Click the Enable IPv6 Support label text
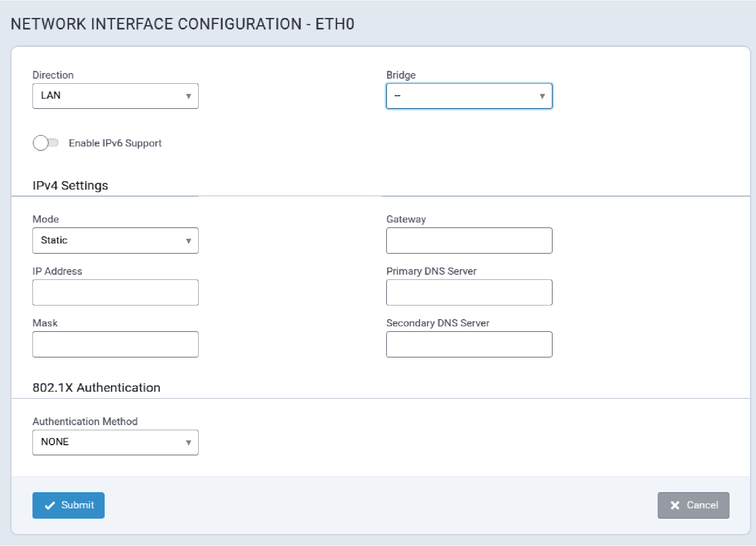Image resolution: width=756 pixels, height=546 pixels. (x=115, y=143)
